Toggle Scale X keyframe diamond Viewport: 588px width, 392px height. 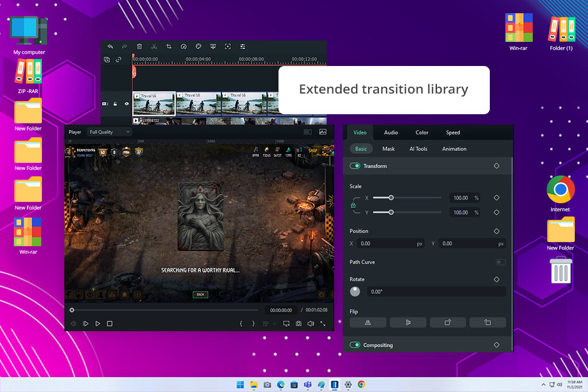[x=497, y=197]
